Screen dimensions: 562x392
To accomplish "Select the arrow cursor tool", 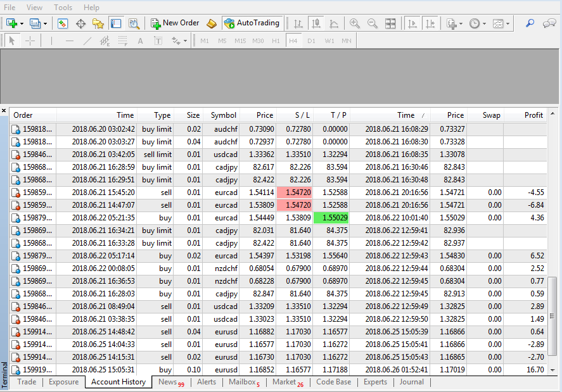I will coord(12,41).
